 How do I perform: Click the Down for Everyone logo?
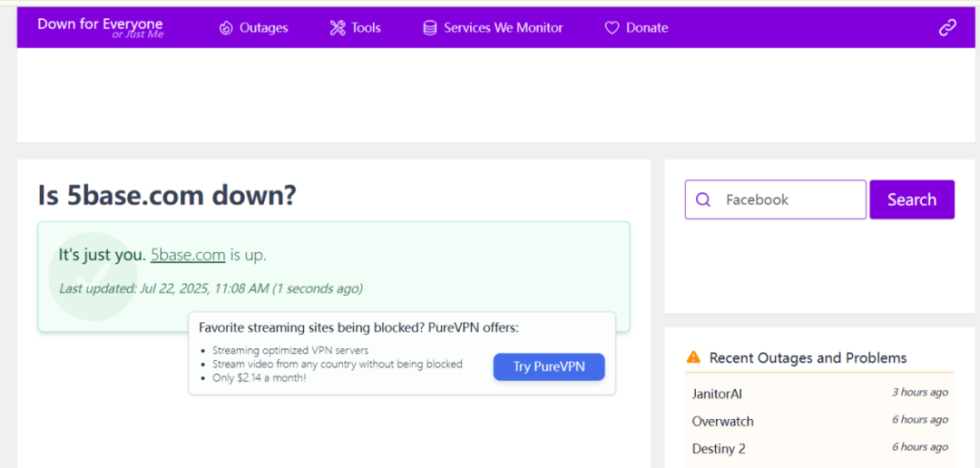[100, 27]
